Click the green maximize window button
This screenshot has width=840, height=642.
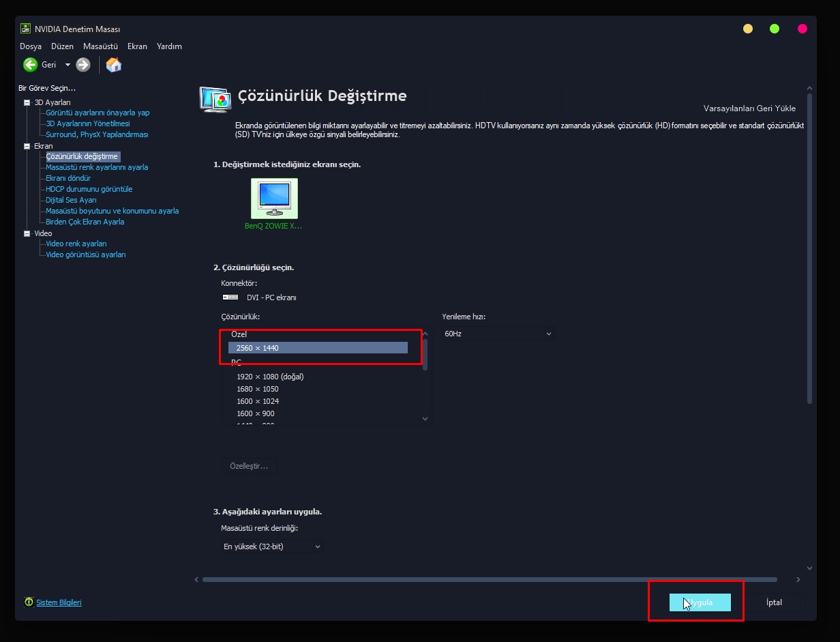(x=775, y=29)
